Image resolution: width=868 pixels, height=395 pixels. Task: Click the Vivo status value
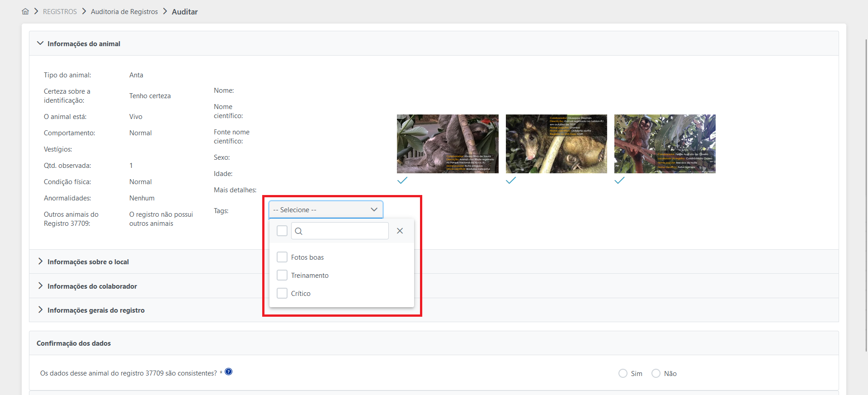coord(136,117)
